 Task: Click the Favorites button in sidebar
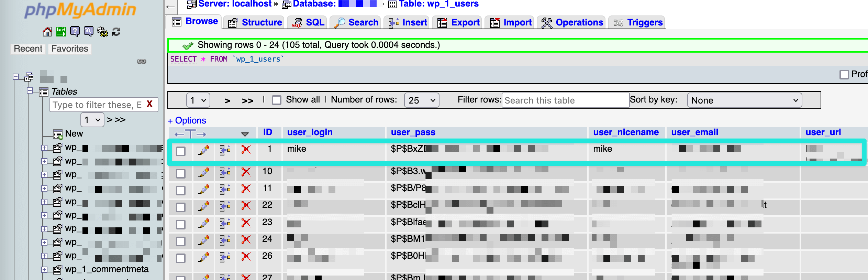[70, 49]
